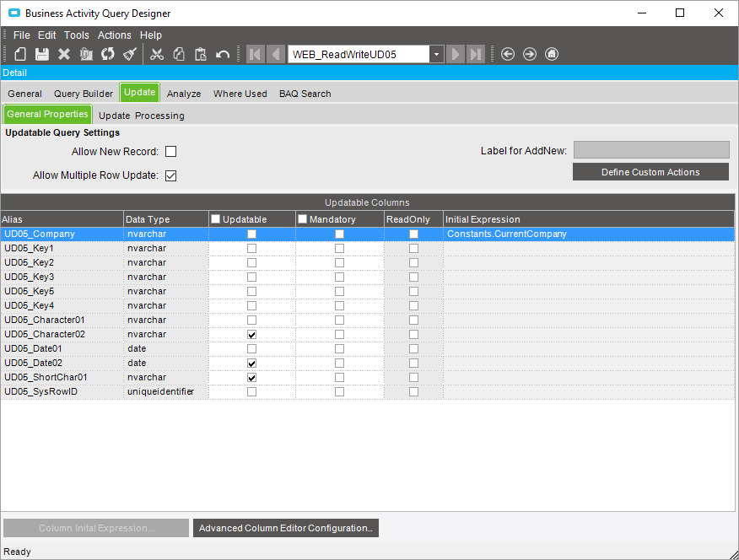
Task: Click the Refresh arrows toolbar icon
Action: [x=108, y=54]
